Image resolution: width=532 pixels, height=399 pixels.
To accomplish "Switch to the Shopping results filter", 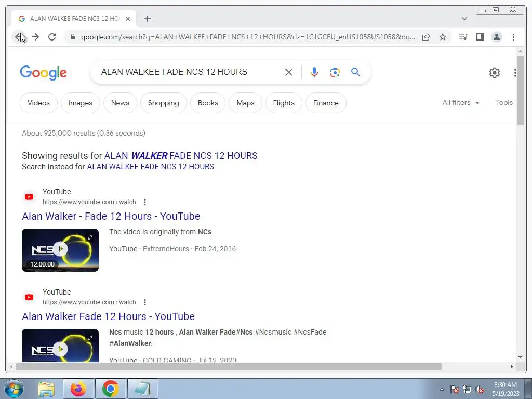I will (x=164, y=103).
